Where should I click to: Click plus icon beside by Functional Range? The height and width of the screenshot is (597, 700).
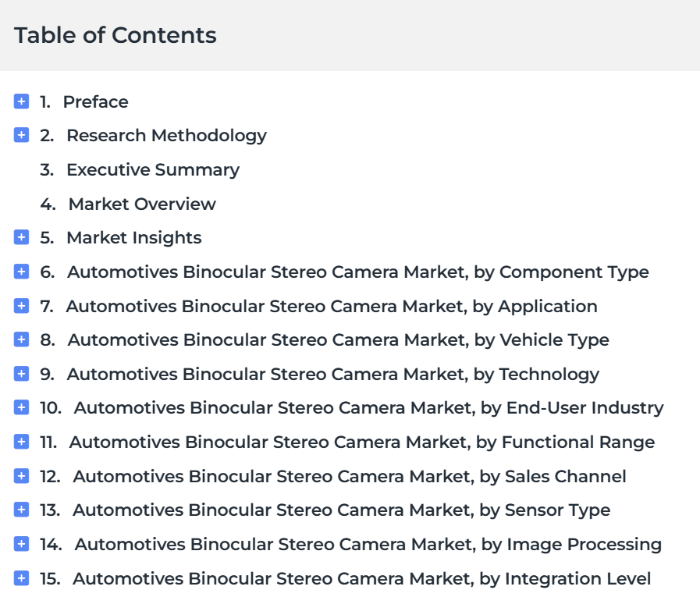pyautogui.click(x=21, y=442)
